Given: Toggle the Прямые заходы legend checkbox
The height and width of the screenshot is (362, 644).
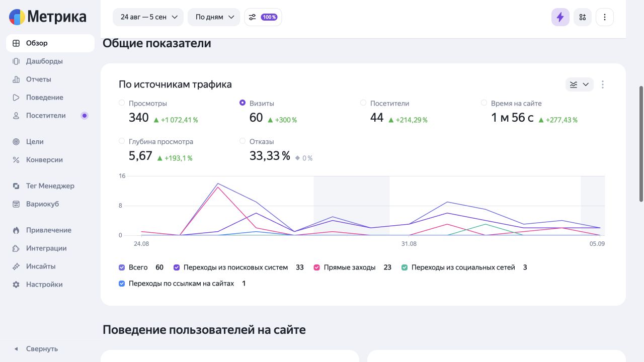Looking at the screenshot, I should click(x=317, y=267).
